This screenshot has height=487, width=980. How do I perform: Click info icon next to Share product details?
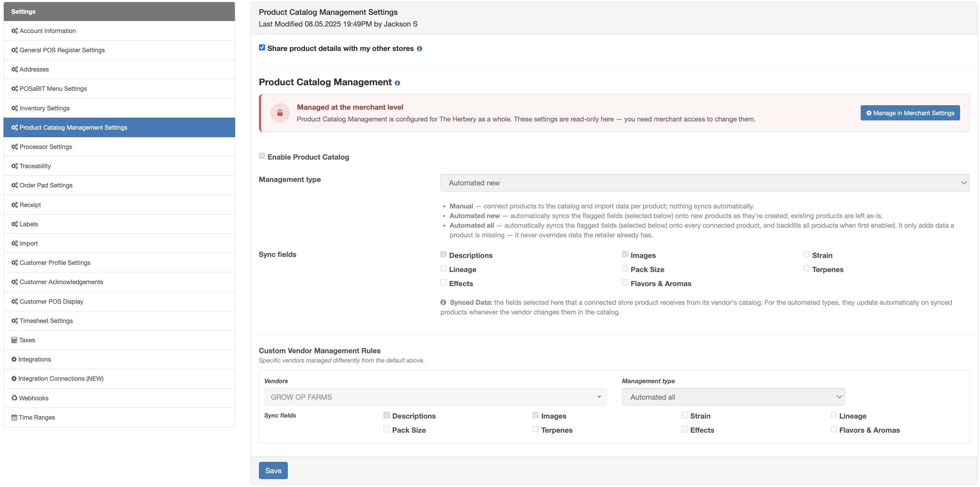pyautogui.click(x=419, y=49)
